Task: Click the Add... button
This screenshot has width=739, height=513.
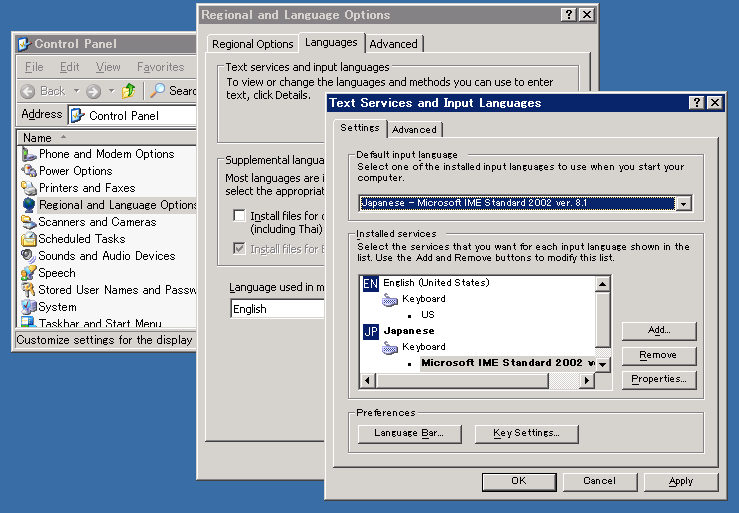Action: click(658, 331)
